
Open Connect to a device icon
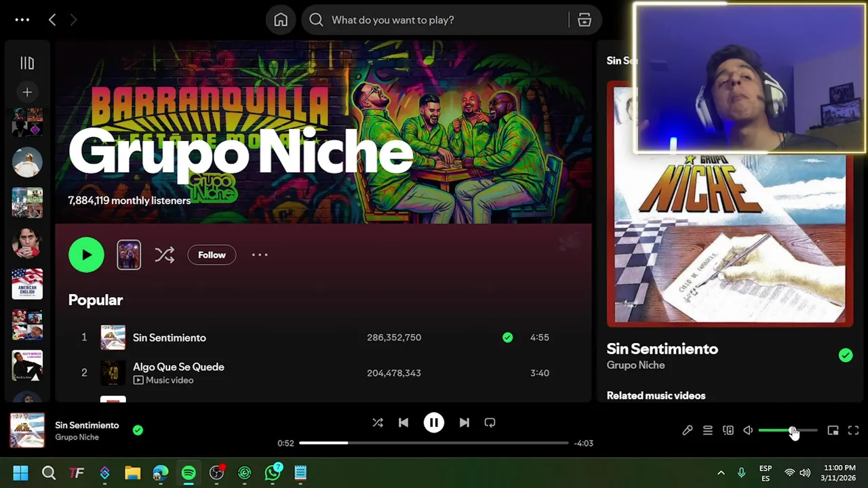coord(728,430)
